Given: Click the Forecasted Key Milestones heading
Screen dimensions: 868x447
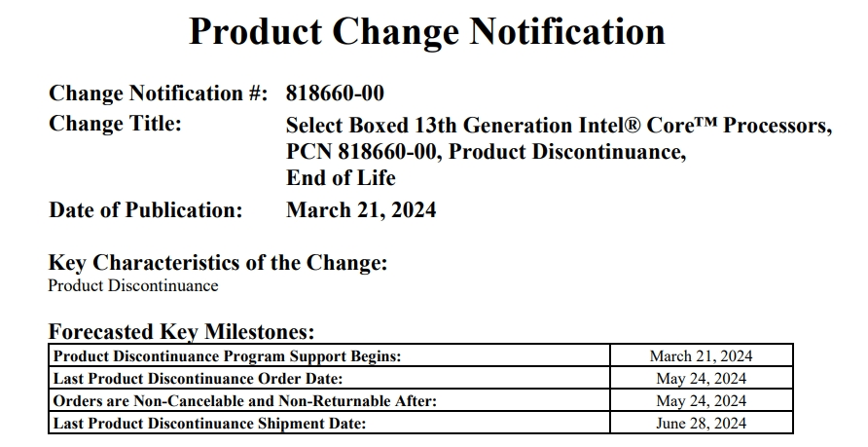Looking at the screenshot, I should 182,332.
